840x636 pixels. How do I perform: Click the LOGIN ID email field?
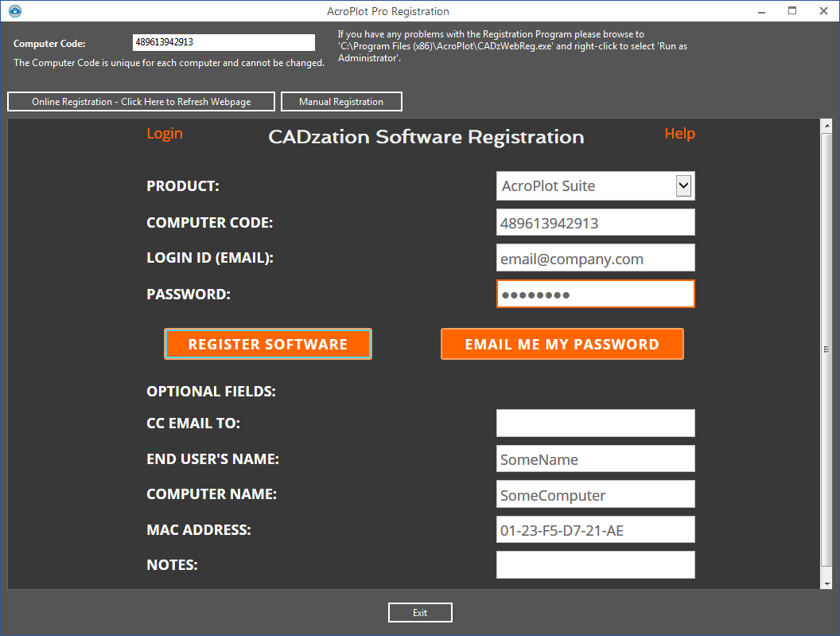click(x=596, y=258)
